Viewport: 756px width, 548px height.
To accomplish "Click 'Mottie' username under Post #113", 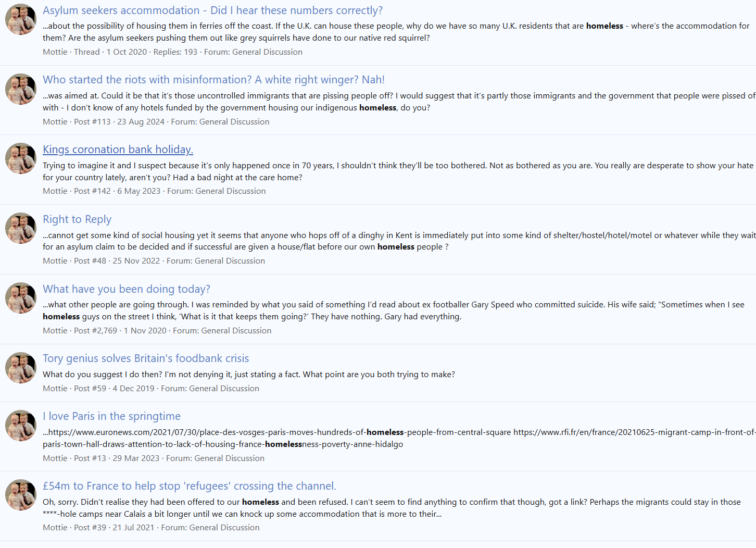I will click(55, 122).
